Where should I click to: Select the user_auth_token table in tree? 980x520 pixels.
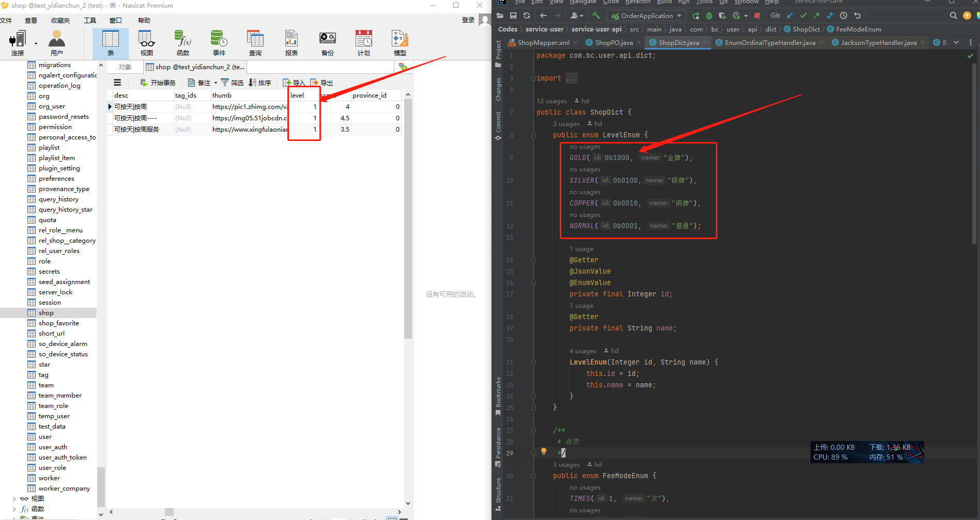click(63, 458)
